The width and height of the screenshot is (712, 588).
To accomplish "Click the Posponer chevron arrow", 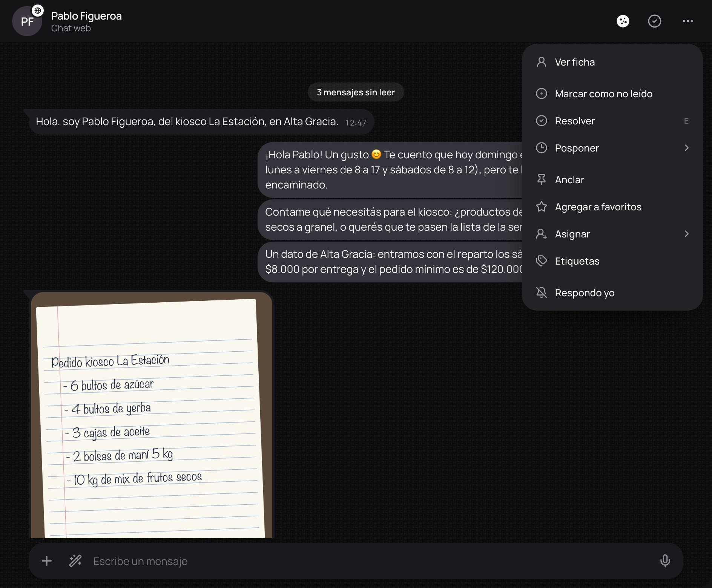I will pyautogui.click(x=686, y=148).
